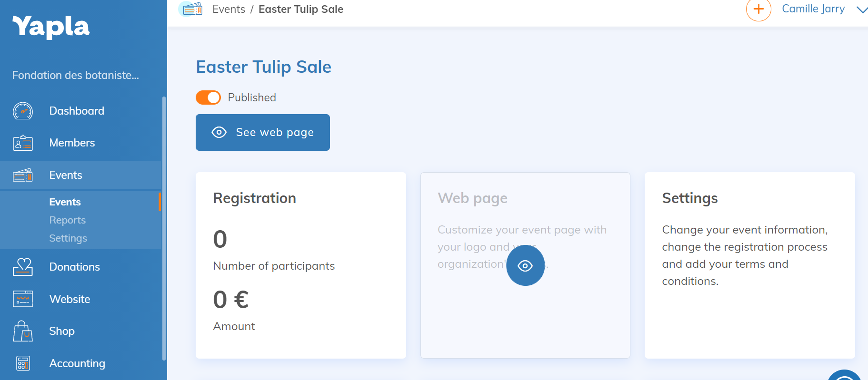Click the Dashboard gauge icon
Viewport: 868px width, 380px height.
click(x=23, y=111)
